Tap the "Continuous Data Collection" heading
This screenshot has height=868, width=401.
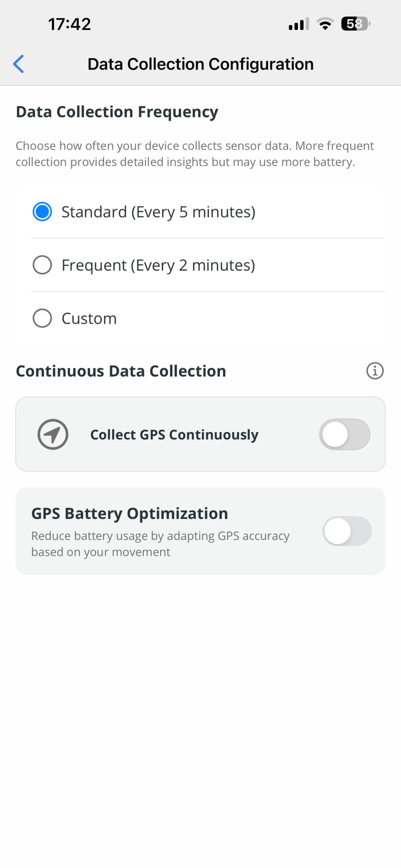[x=121, y=371]
